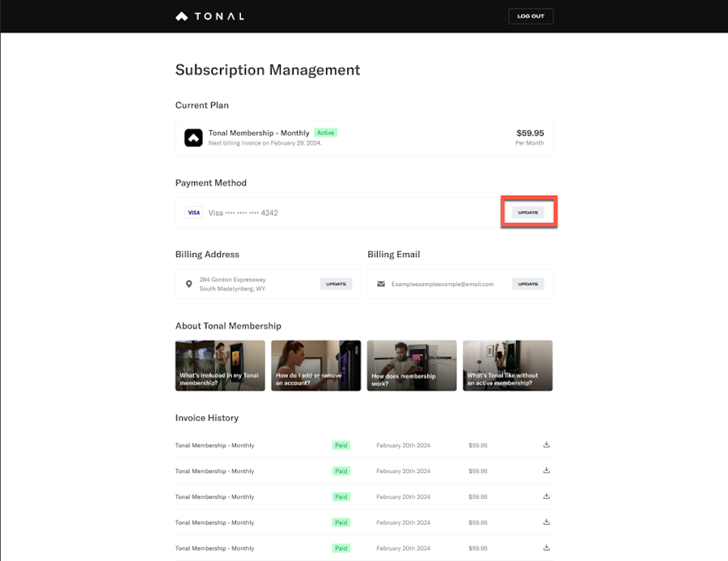Click the green Active status badge
The width and height of the screenshot is (728, 561).
point(325,133)
